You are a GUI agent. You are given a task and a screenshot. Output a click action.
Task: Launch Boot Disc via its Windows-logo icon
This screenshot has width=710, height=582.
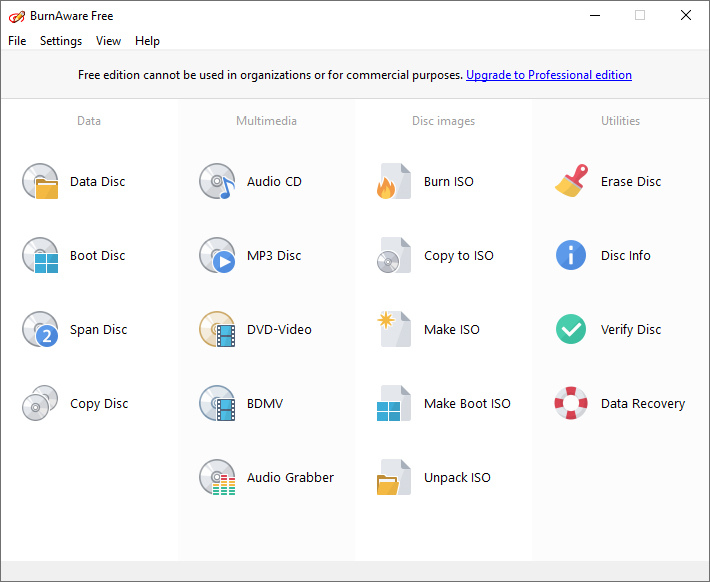click(41, 256)
